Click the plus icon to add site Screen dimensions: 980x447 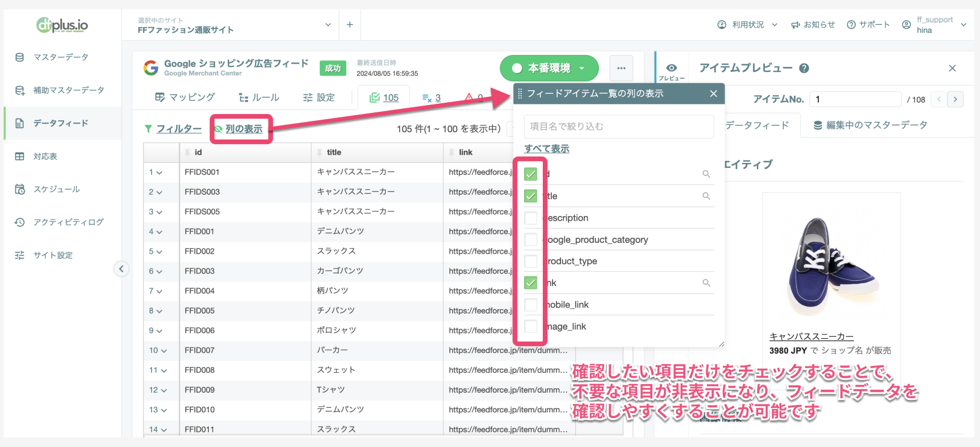pyautogui.click(x=350, y=25)
